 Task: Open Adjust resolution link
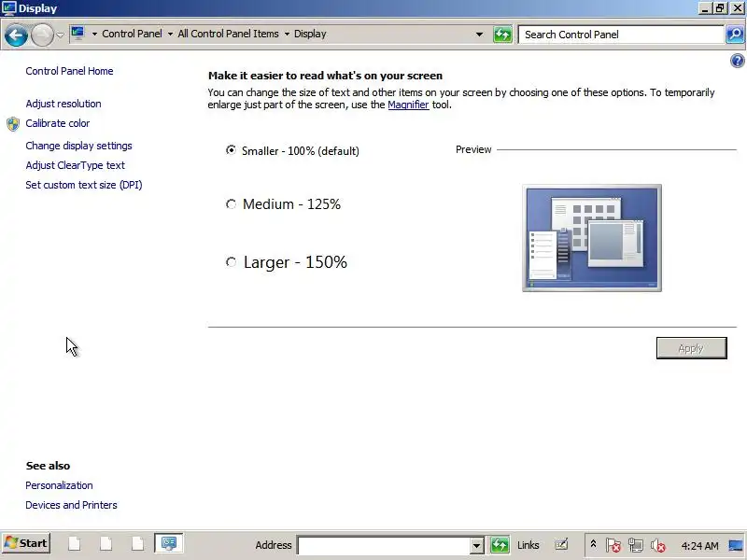pyautogui.click(x=63, y=104)
